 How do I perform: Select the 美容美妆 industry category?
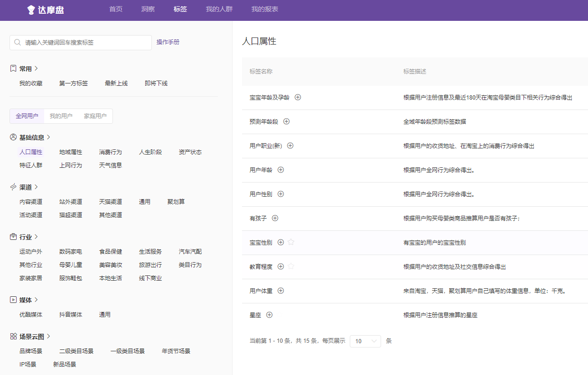pos(111,265)
